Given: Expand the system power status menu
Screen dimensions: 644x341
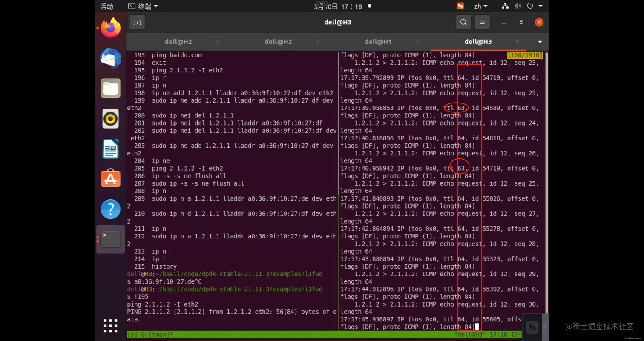Looking at the screenshot, I should pos(530,6).
